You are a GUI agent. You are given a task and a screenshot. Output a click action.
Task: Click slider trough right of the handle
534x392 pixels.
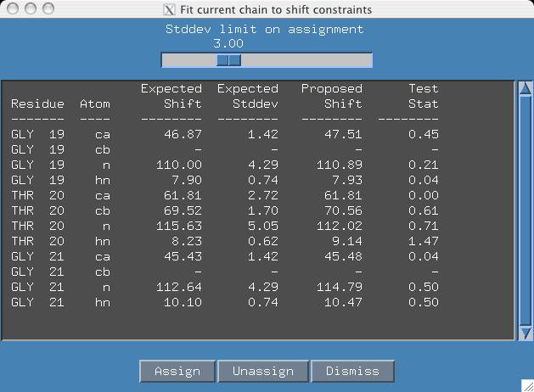[x=306, y=60]
